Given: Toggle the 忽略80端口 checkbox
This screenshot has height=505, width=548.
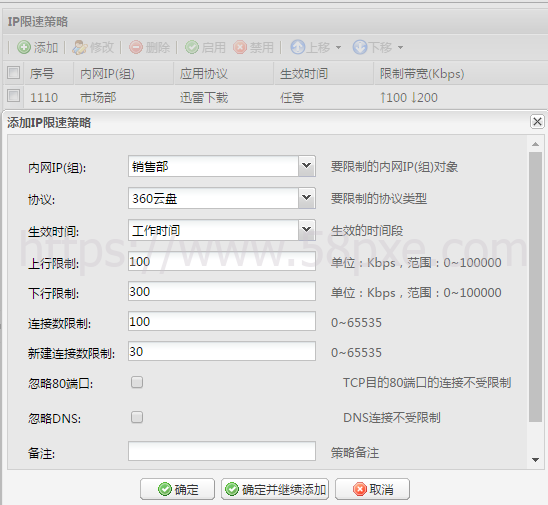Looking at the screenshot, I should click(137, 382).
